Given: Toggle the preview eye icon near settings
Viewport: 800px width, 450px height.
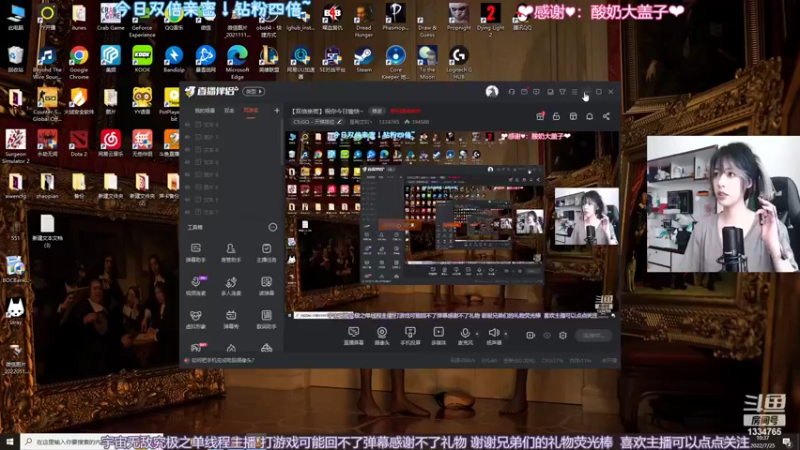Looking at the screenshot, I should [x=547, y=335].
